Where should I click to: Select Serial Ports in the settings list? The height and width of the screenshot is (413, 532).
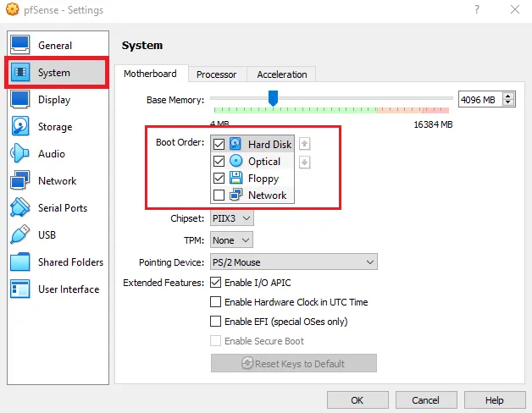tap(58, 207)
